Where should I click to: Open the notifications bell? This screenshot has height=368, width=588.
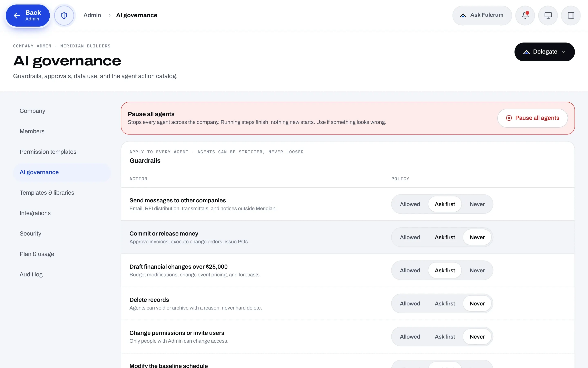(x=525, y=15)
